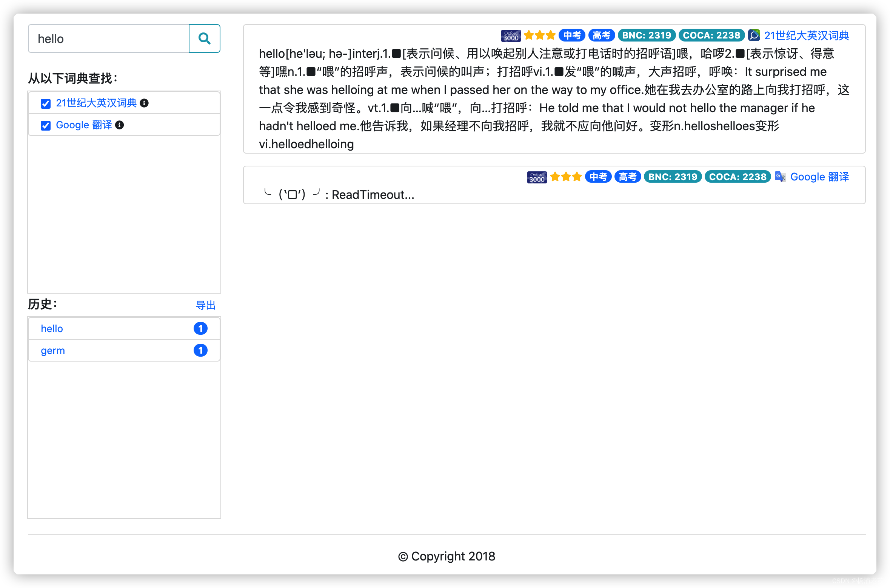Click Oxford 3000 badge in Google result
890x588 pixels.
pos(537,177)
